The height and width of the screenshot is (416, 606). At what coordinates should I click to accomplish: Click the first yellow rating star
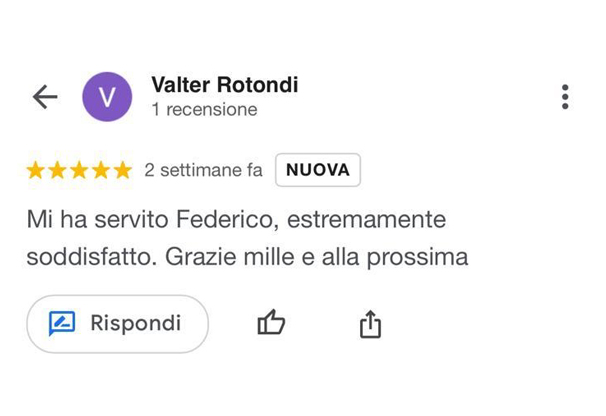point(36,170)
